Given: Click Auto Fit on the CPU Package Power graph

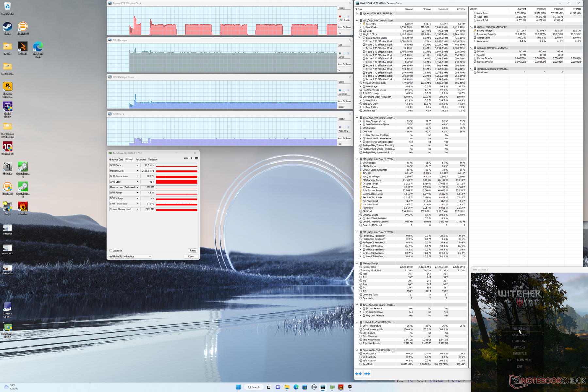Looking at the screenshot, I should [x=341, y=101].
